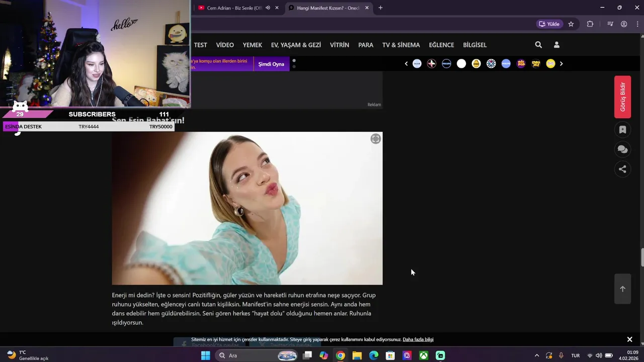Close the Hangi Manifest Kızısın tab
644x362 pixels.
coord(367,8)
